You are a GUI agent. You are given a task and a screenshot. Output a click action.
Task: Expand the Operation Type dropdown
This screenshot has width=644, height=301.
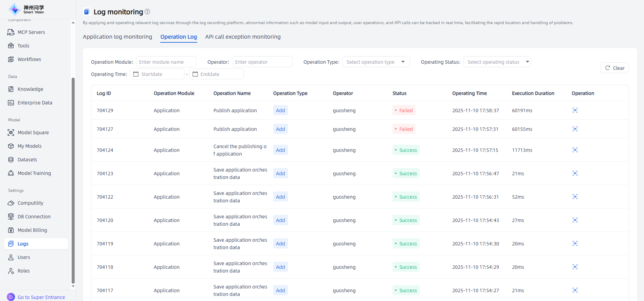tap(376, 62)
